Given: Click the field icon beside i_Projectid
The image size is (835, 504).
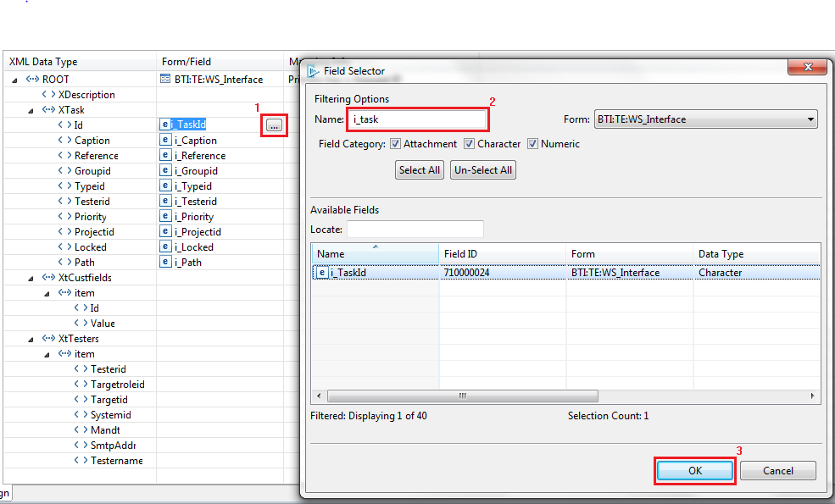Looking at the screenshot, I should click(165, 232).
